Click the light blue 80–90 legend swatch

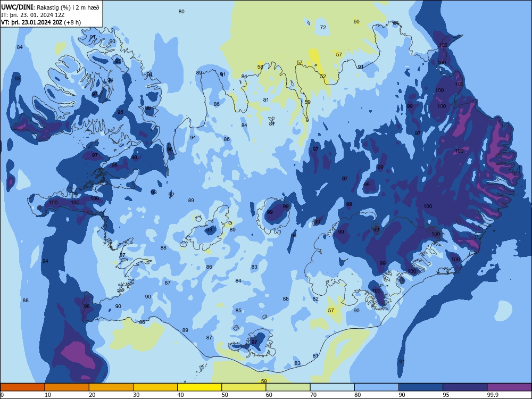click(x=377, y=387)
